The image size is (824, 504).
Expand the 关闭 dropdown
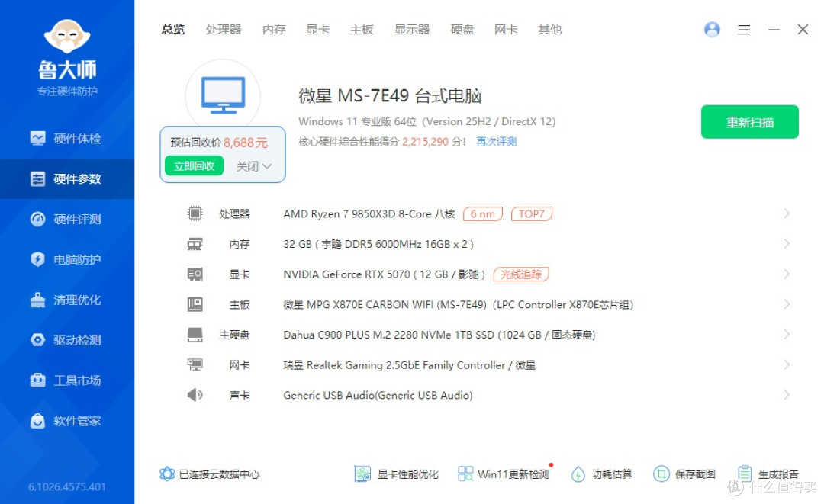tap(254, 166)
